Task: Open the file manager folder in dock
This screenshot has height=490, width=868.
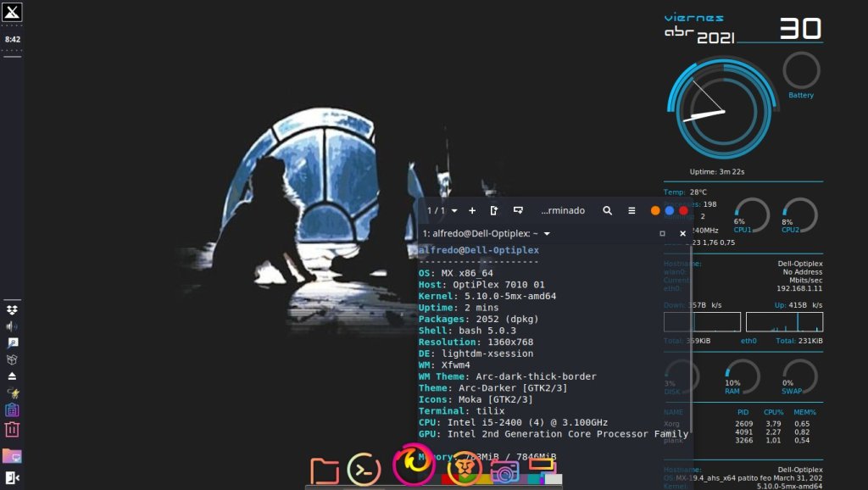Action: [x=324, y=471]
